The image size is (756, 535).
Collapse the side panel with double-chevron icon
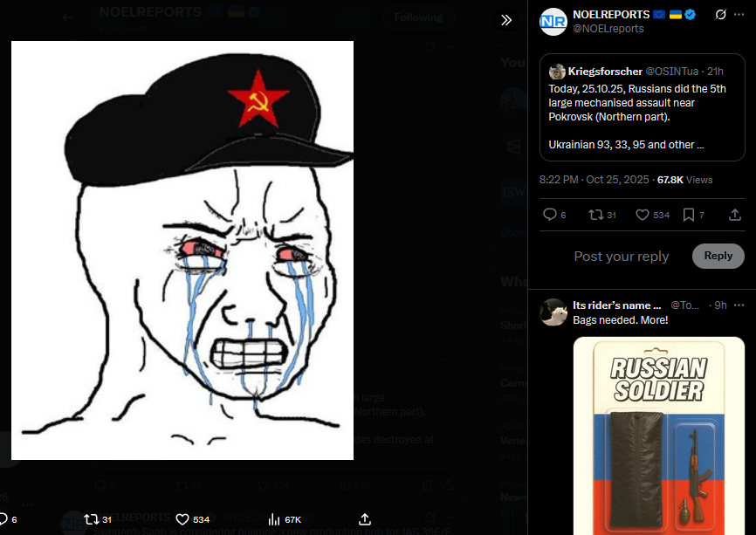click(x=505, y=20)
